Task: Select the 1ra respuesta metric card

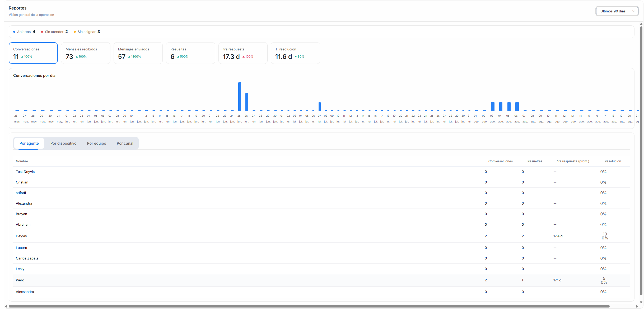Action: (x=243, y=53)
